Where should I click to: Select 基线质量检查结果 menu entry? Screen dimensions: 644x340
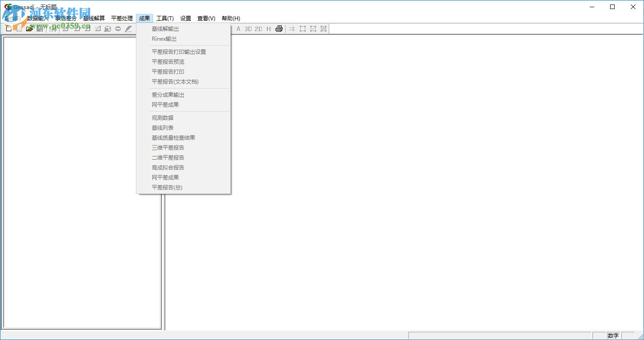[x=184, y=138]
